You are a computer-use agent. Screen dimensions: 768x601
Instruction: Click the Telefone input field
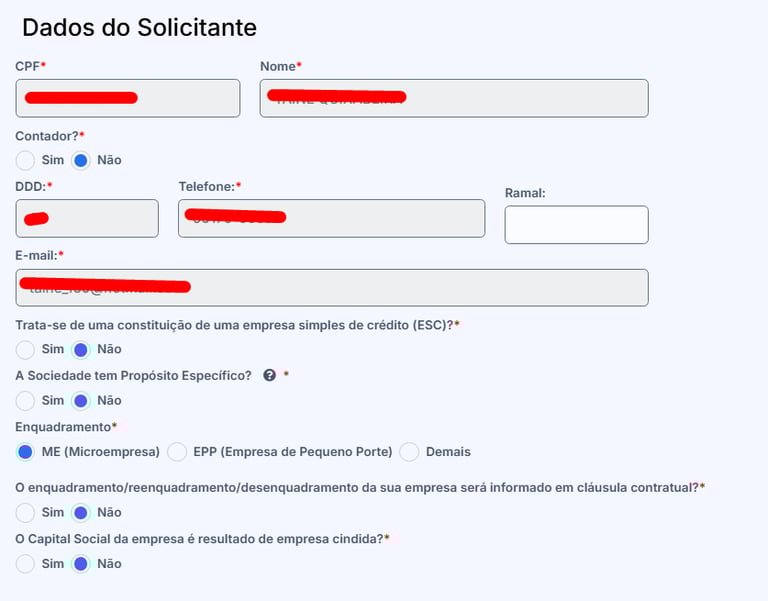coord(332,218)
